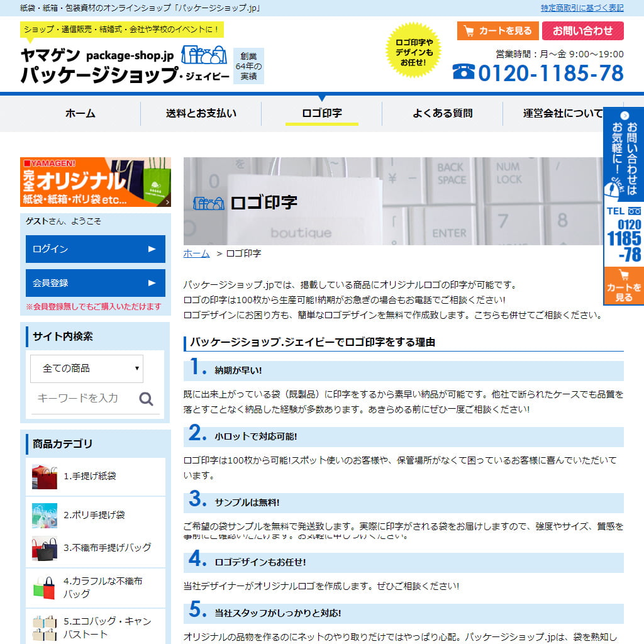Click the colorful non-woven bag icon

45,587
